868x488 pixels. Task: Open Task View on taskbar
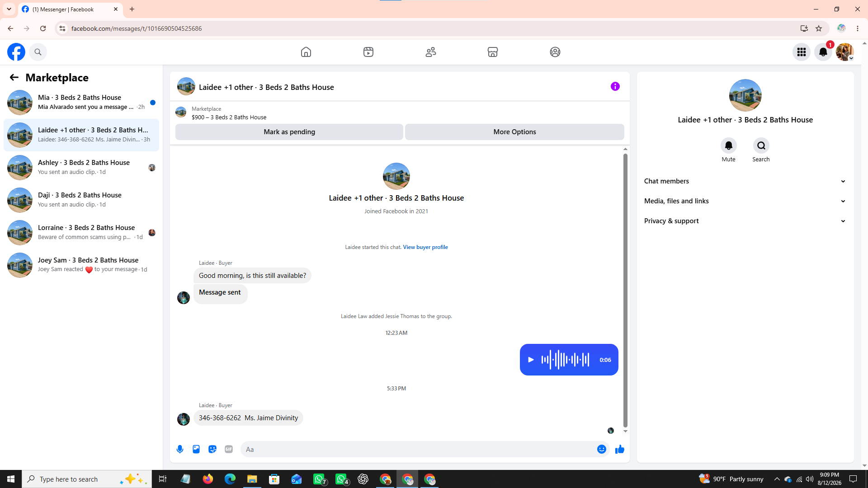(163, 479)
